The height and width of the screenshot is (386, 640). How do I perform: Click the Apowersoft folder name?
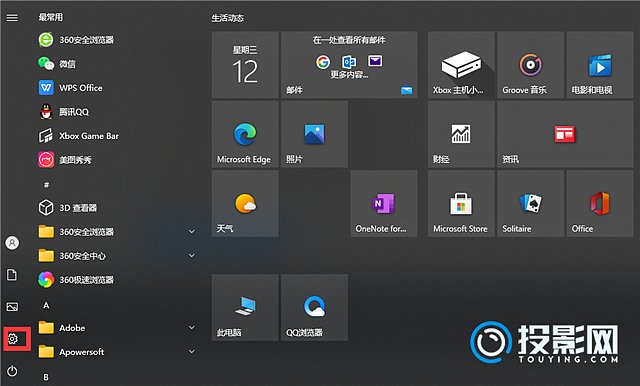point(82,352)
